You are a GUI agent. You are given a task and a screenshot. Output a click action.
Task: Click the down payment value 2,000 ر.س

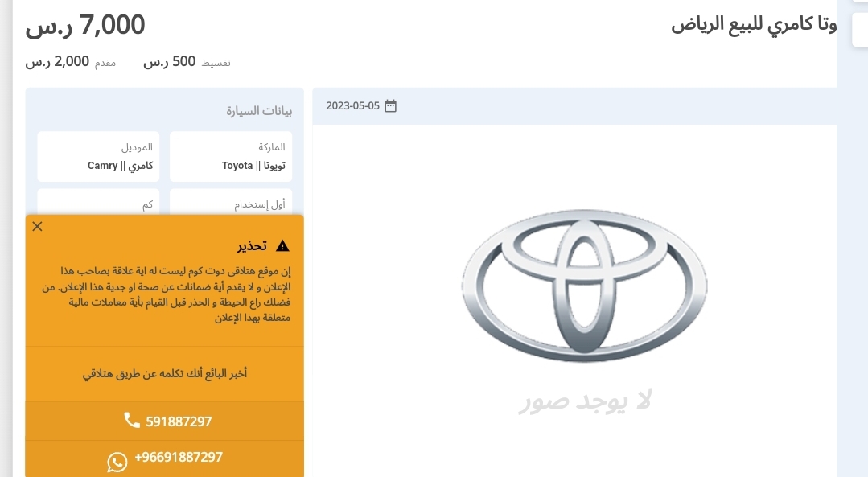[57, 61]
